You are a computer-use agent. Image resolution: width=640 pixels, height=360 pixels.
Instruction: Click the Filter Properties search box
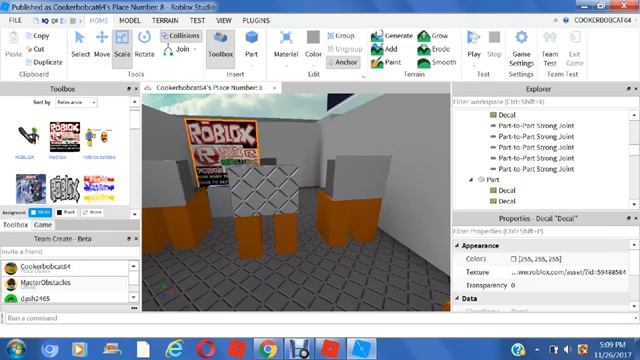[545, 231]
